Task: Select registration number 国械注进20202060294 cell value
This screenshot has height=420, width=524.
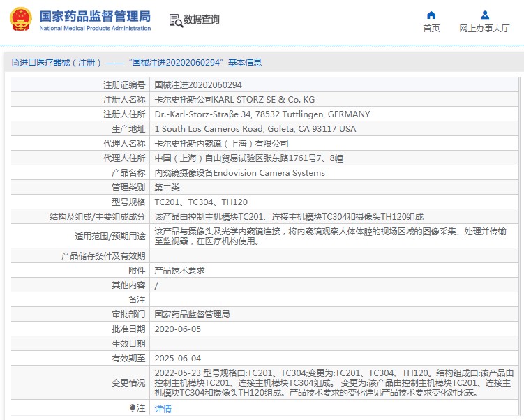Action: tap(198, 85)
